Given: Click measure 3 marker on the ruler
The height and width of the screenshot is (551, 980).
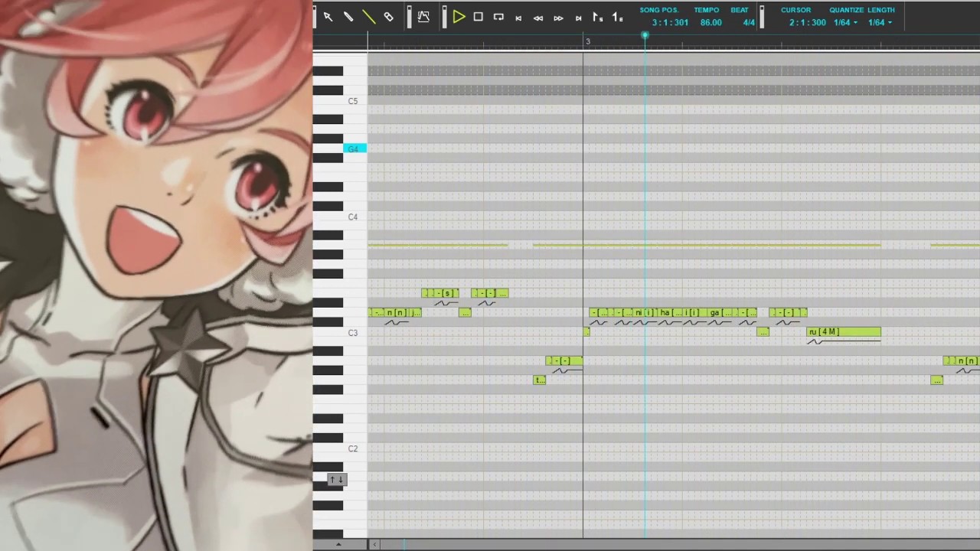Looking at the screenshot, I should pyautogui.click(x=588, y=41).
